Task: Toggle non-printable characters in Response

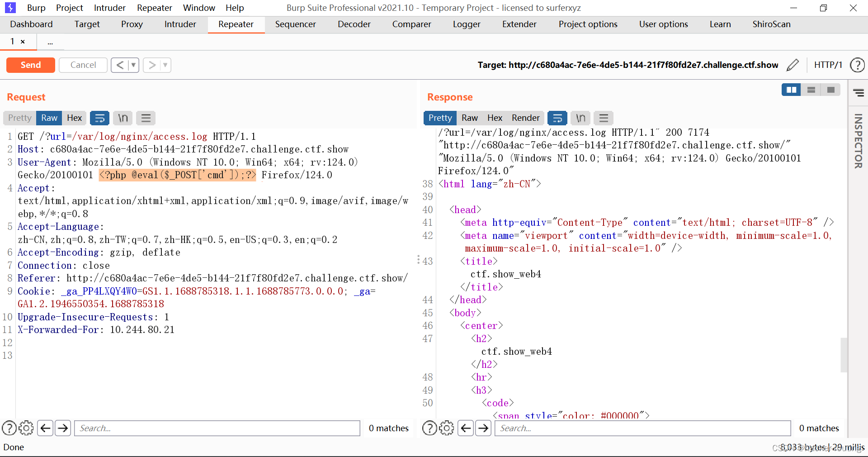Action: point(580,118)
